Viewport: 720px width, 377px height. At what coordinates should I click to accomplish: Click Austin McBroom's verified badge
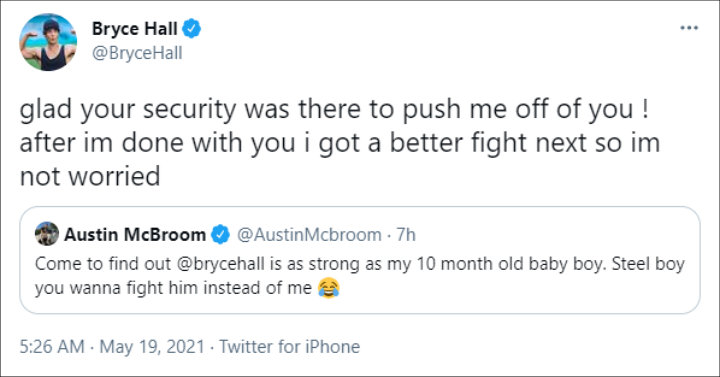220,235
